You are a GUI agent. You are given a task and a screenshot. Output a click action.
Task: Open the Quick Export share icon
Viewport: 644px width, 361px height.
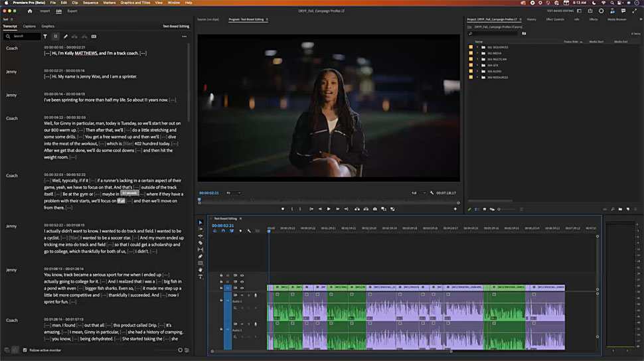pos(590,11)
